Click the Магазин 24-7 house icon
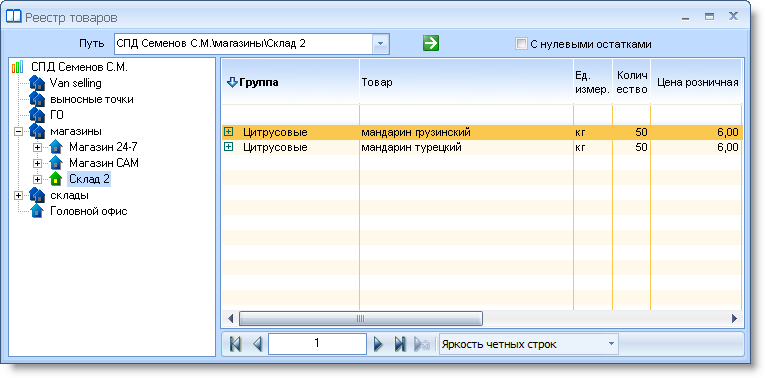This screenshot has width=765, height=378. click(56, 147)
